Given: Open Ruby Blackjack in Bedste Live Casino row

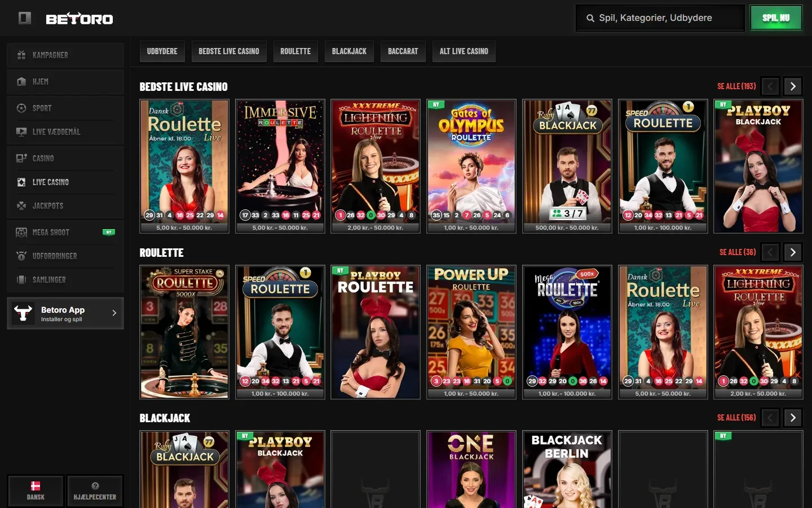Looking at the screenshot, I should 567,167.
